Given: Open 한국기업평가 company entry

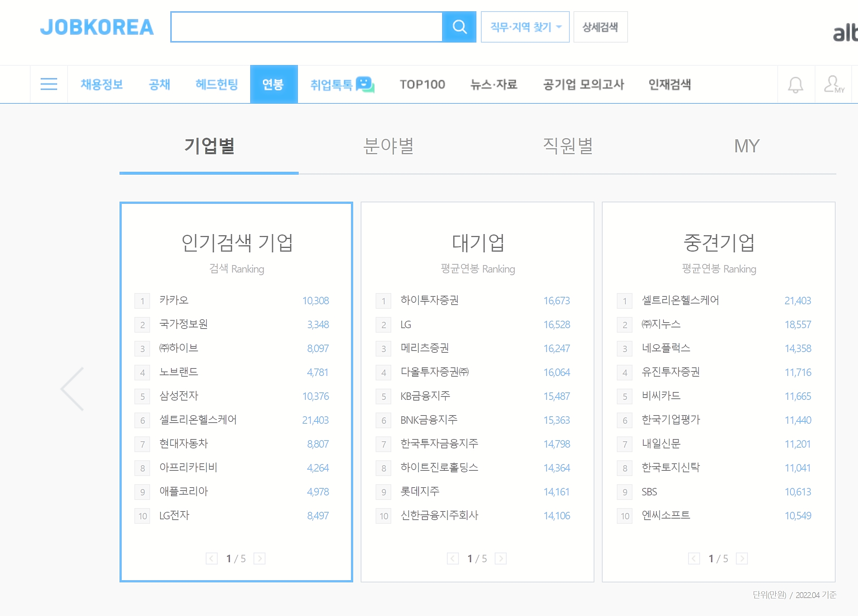Looking at the screenshot, I should click(671, 420).
